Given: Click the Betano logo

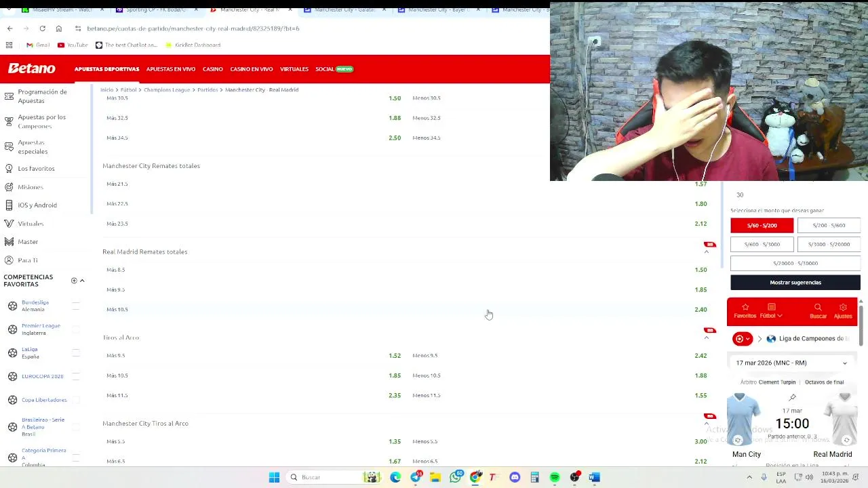Looking at the screenshot, I should (32, 68).
